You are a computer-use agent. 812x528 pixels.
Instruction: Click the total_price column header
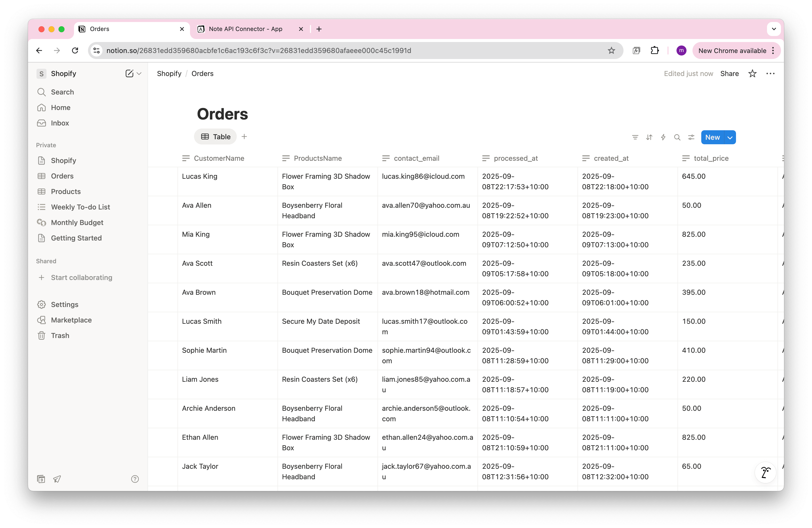[x=711, y=158]
